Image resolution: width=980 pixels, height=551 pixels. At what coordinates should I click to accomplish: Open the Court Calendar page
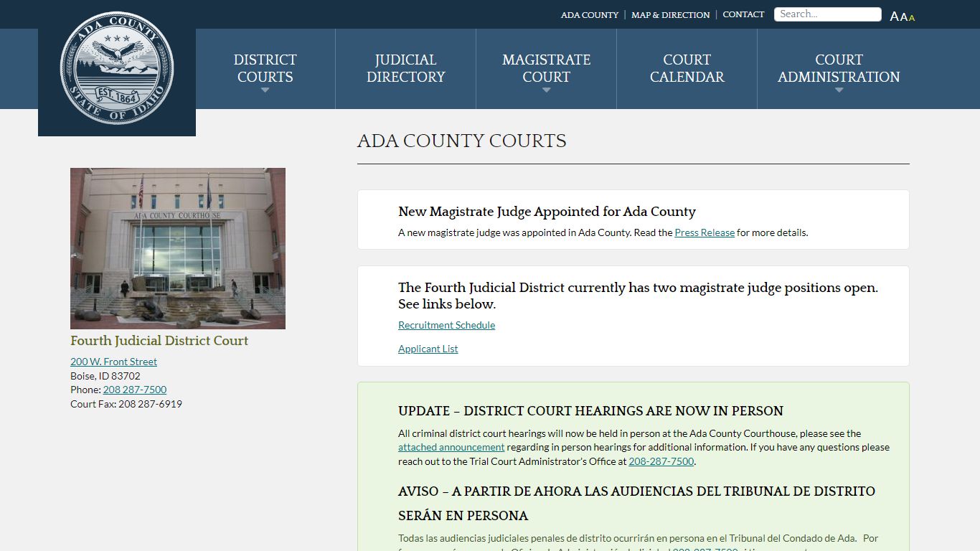[687, 69]
